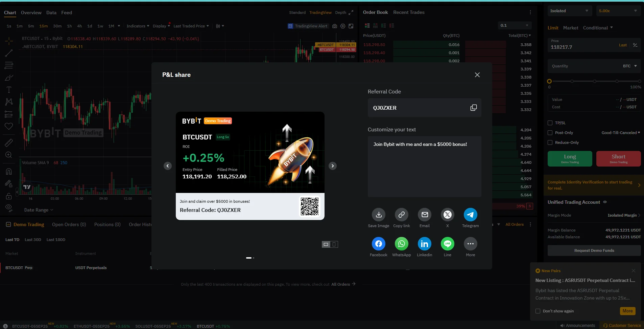The image size is (644, 329).
Task: Show the next share card
Action: click(x=333, y=166)
